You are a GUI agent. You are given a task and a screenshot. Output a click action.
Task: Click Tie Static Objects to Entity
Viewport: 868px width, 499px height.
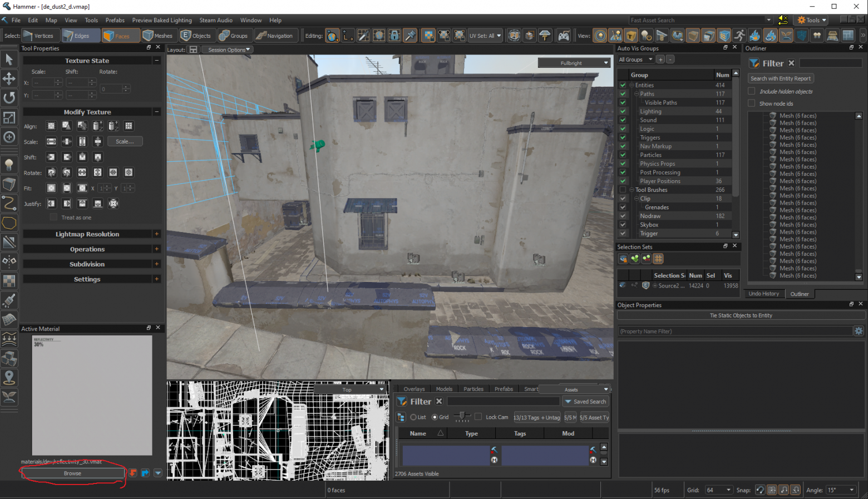pos(741,315)
